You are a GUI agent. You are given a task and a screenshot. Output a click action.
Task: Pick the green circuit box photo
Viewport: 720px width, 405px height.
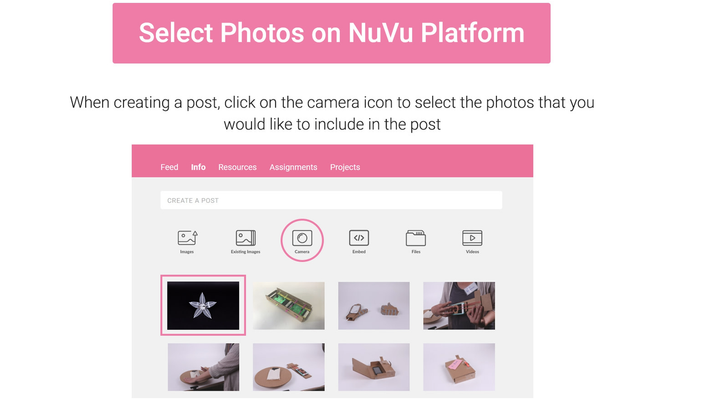[x=288, y=305]
